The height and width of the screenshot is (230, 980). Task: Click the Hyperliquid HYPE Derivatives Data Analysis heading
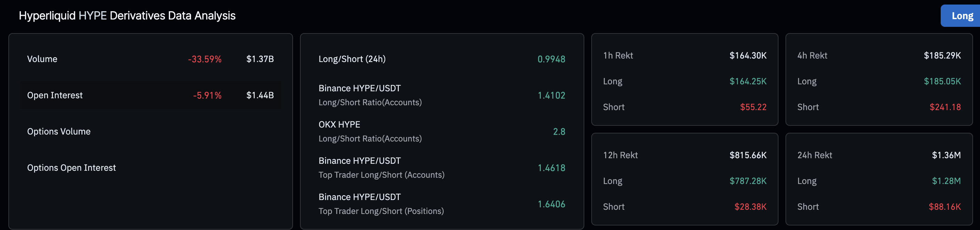pos(127,16)
